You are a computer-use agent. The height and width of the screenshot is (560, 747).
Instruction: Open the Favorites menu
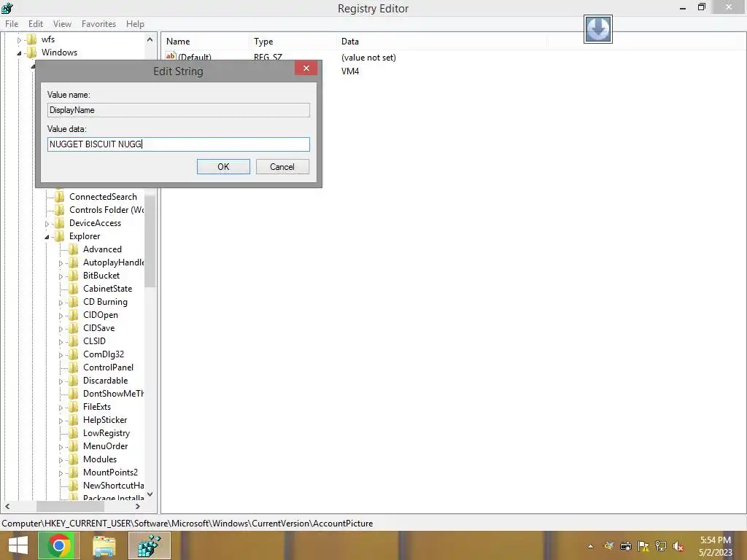pos(98,24)
